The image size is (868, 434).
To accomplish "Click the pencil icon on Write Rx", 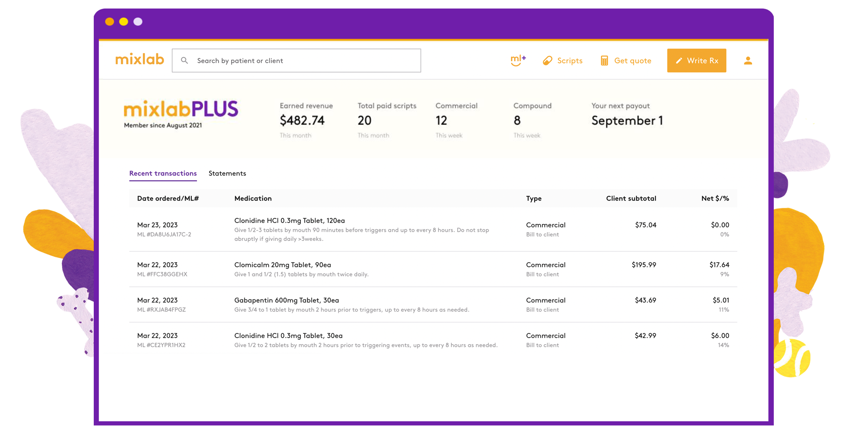I will [x=679, y=61].
